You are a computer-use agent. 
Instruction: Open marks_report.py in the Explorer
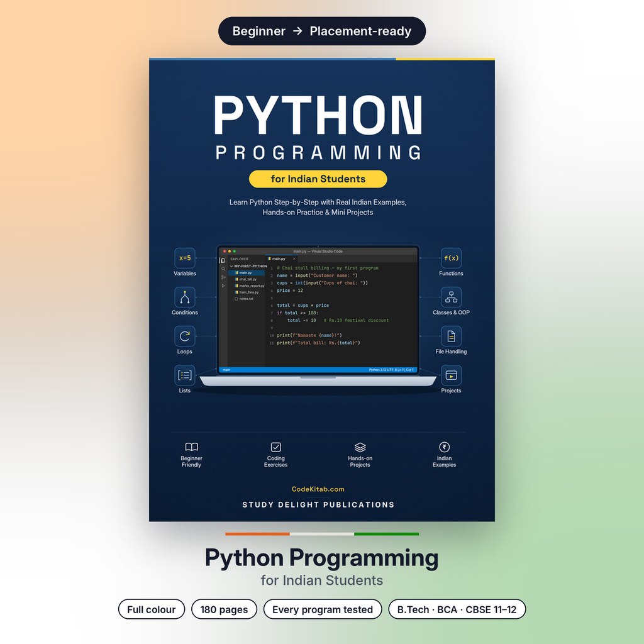[249, 286]
